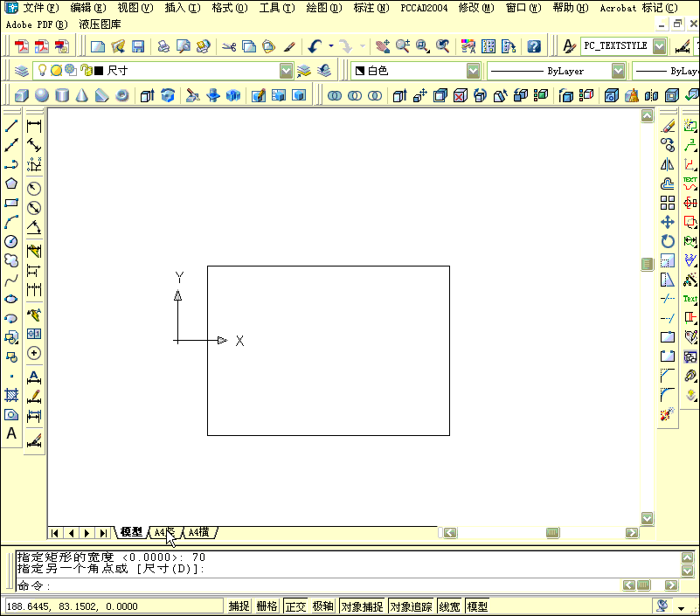Click the 线宽 lineweight button
This screenshot has width=700, height=616.
(447, 606)
